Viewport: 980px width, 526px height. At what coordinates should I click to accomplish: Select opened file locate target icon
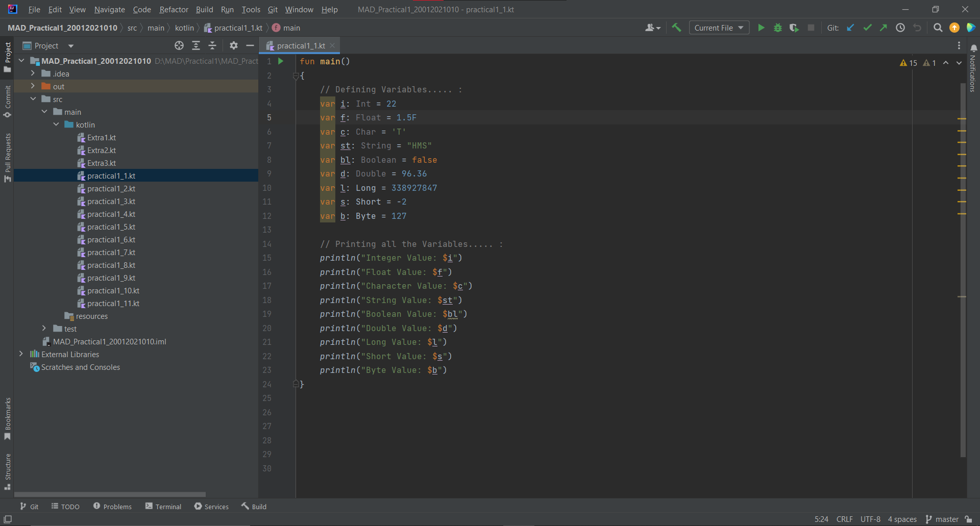pos(179,46)
